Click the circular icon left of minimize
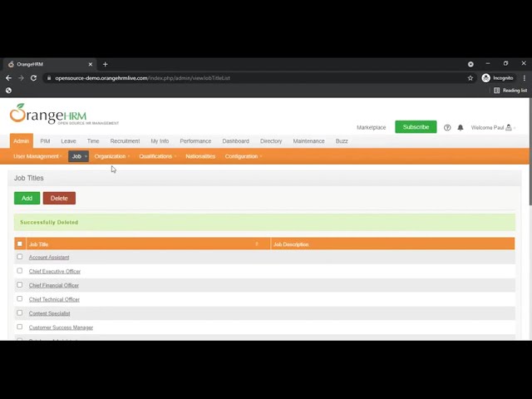The height and width of the screenshot is (399, 532). [x=470, y=64]
